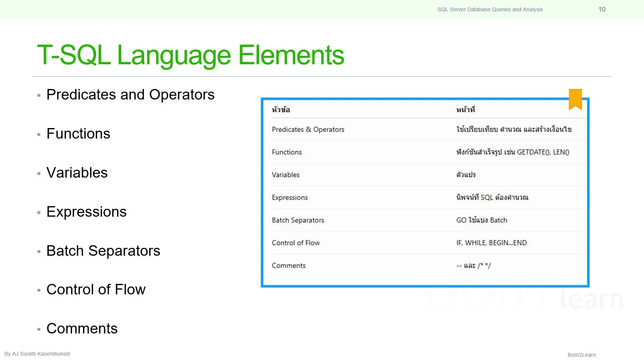Click table cell 'Comments' in the table
644x362 pixels.
pyautogui.click(x=289, y=265)
